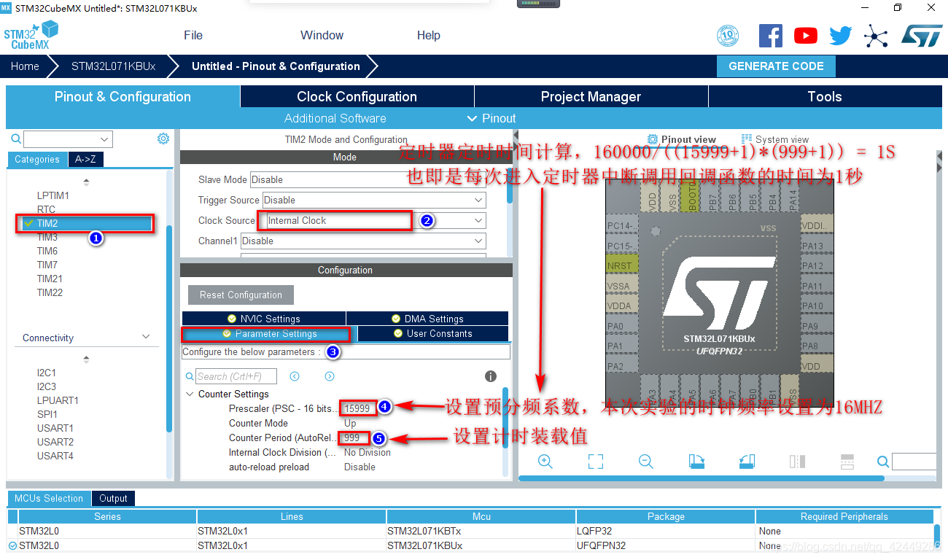948x560 pixels.
Task: Select USART1 in the Connectivity list
Action: pyautogui.click(x=55, y=428)
